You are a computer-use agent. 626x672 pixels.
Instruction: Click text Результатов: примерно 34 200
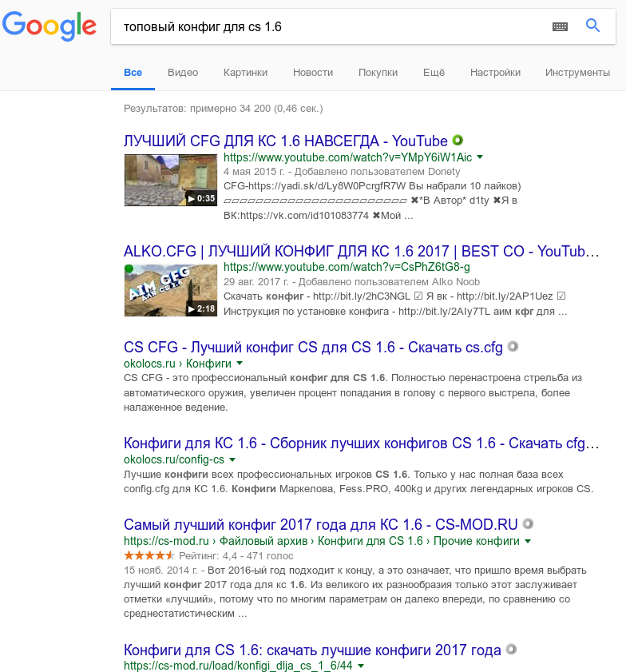(223, 109)
